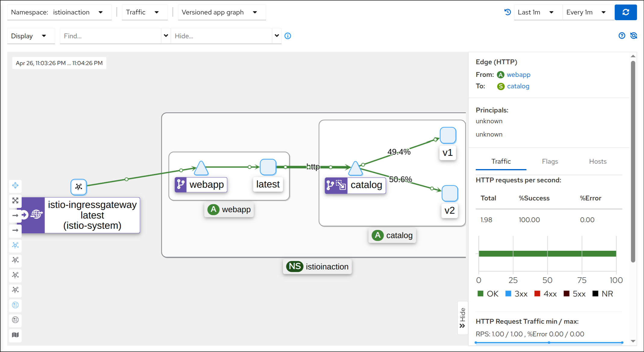Click the Edge (HTTP) panel heading
The width and height of the screenshot is (644, 352).
496,62
